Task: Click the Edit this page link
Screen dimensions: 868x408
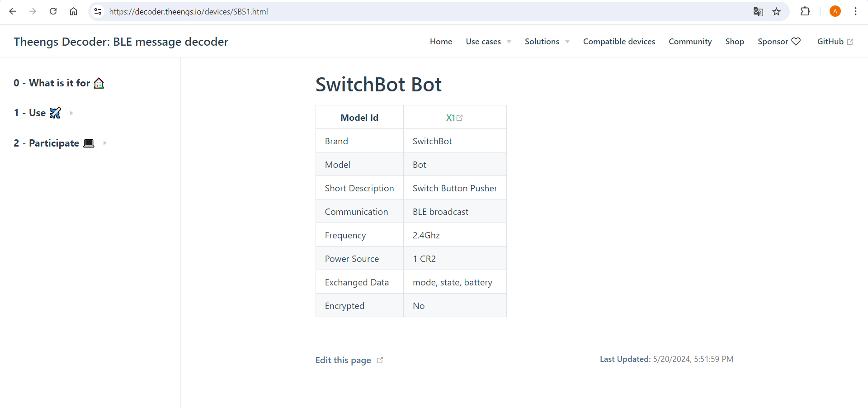Action: [x=343, y=360]
